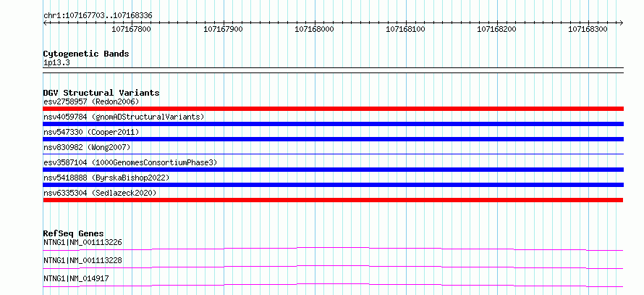Click ruler tick label 107167800

coord(132,29)
